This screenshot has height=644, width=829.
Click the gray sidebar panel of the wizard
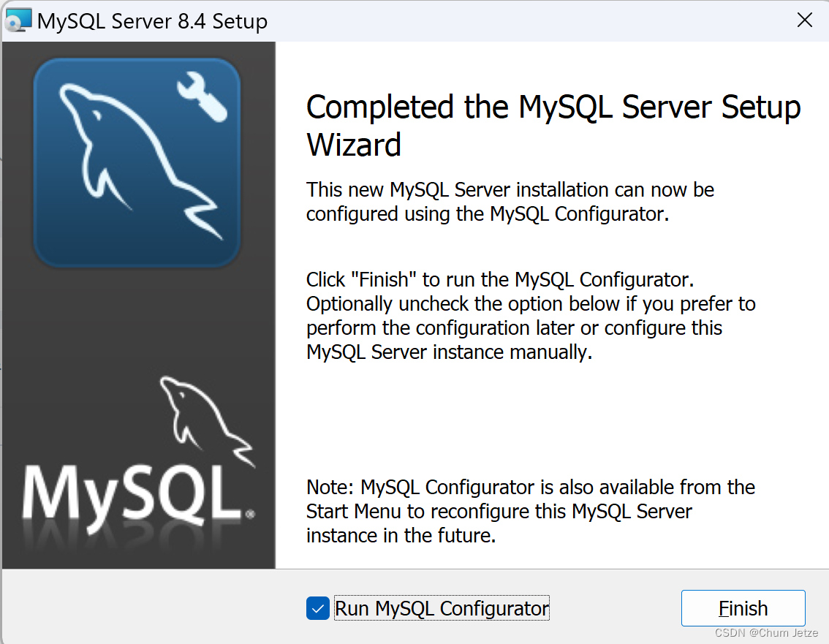tap(139, 329)
